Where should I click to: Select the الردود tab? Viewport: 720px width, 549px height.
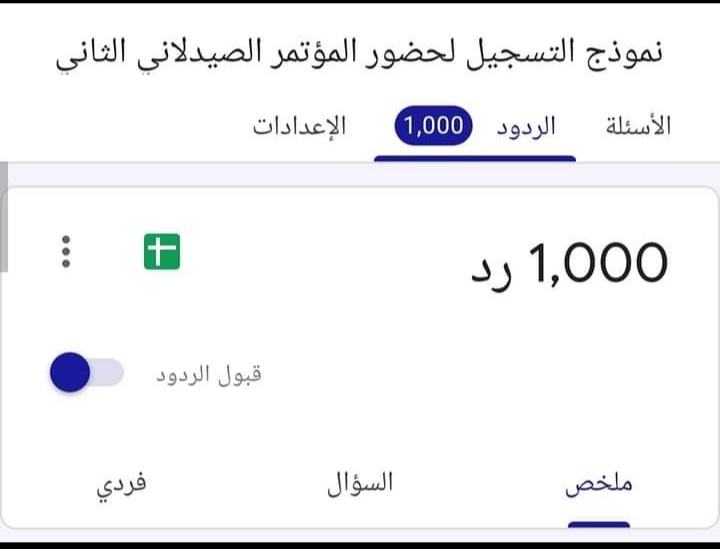526,126
